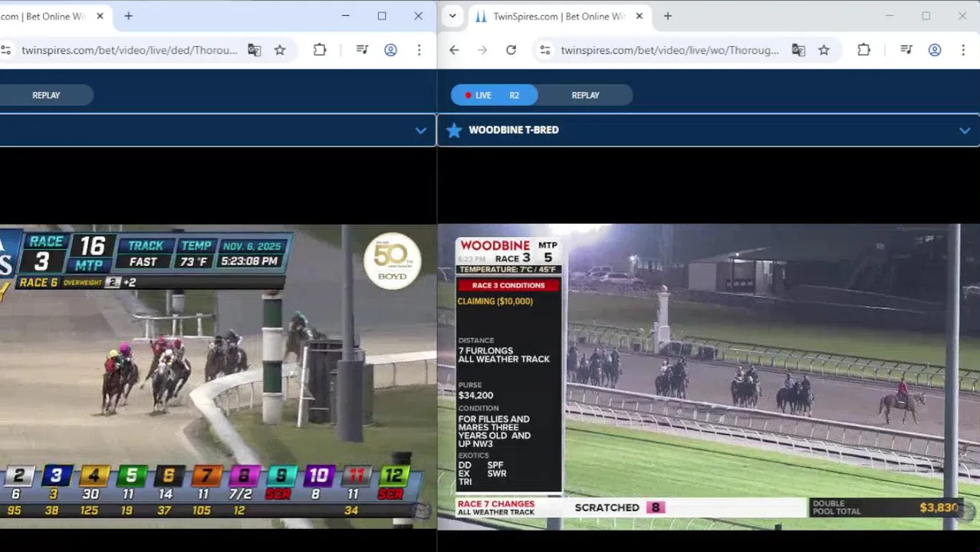
Task: Select REPLAY tab in right window
Action: 585,95
